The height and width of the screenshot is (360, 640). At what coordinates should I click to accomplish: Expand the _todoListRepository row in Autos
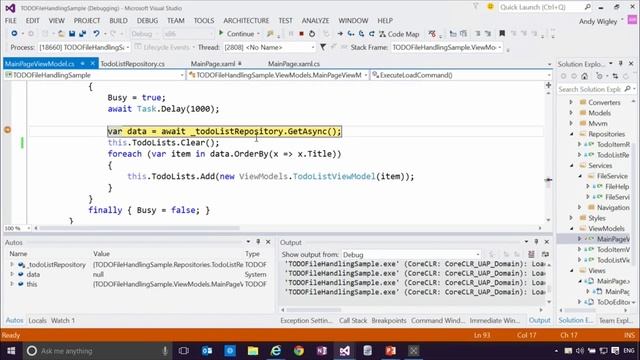[12, 264]
